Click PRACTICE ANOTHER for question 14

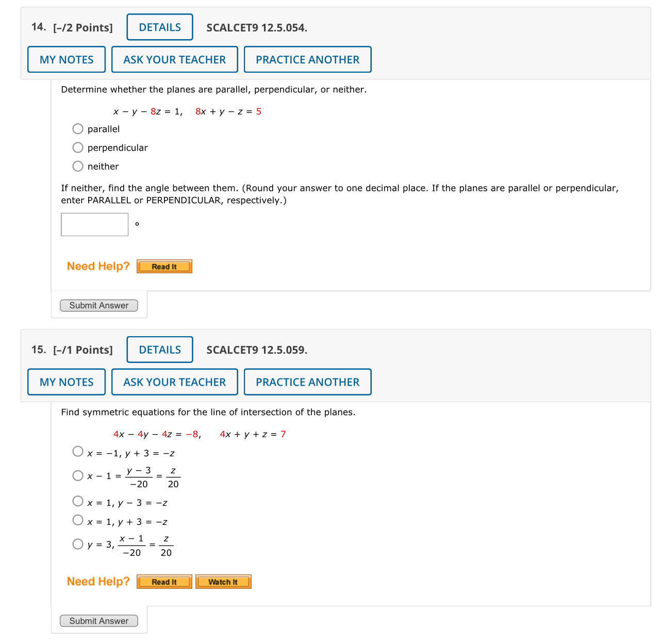click(x=307, y=59)
